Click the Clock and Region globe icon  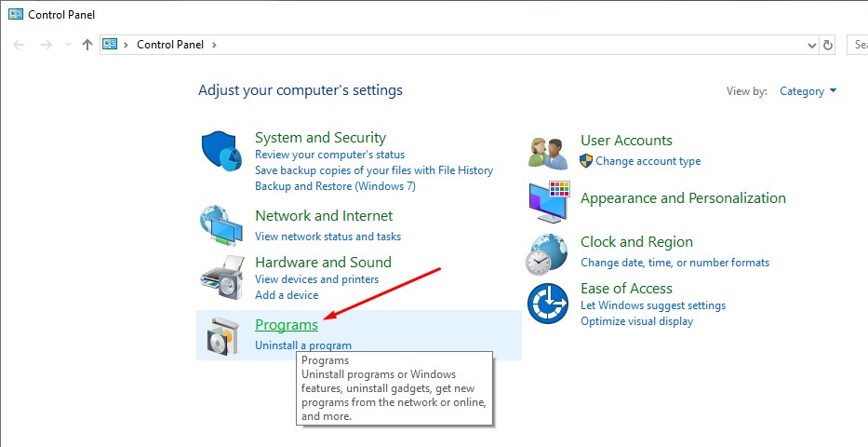(x=547, y=253)
